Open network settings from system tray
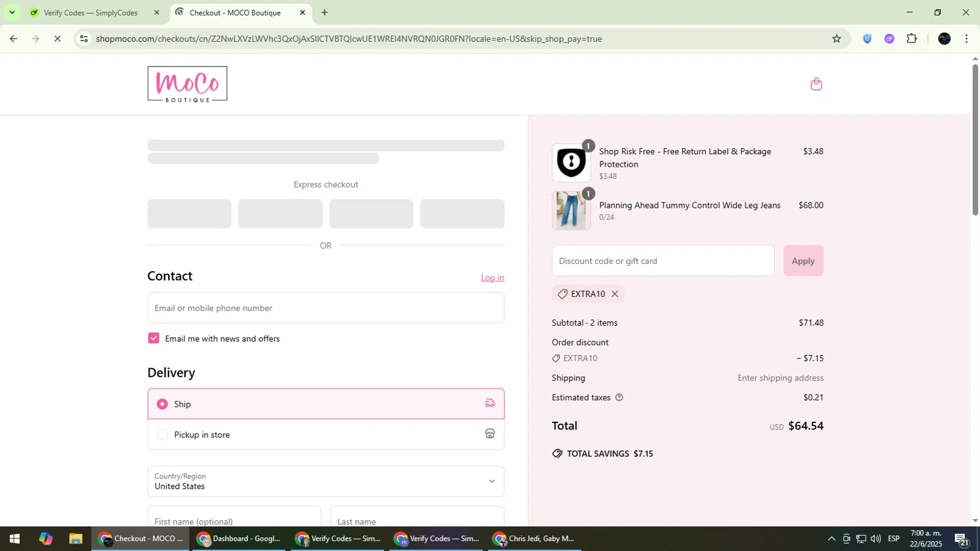The width and height of the screenshot is (980, 551). [861, 539]
